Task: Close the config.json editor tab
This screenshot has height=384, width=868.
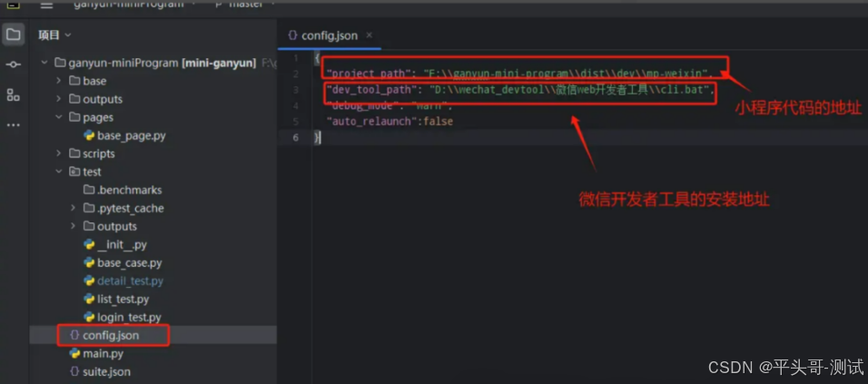Action: click(x=370, y=35)
